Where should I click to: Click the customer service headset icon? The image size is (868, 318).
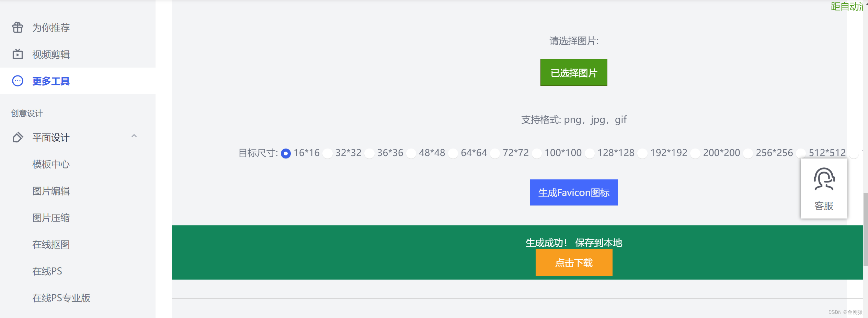[x=824, y=179]
